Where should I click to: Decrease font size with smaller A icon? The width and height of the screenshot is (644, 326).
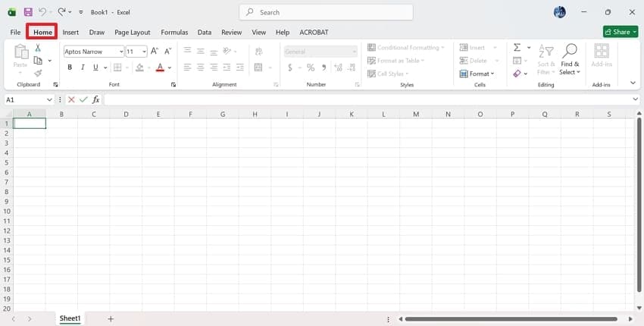pyautogui.click(x=167, y=52)
